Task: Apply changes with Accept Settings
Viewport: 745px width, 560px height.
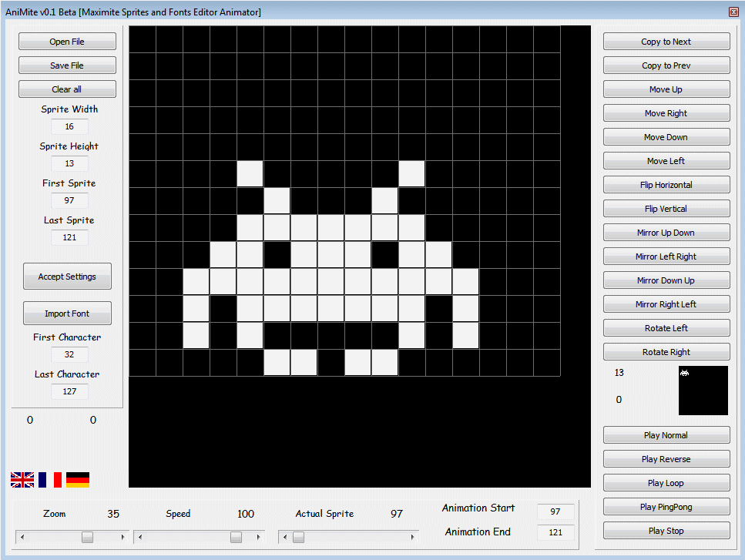Action: click(x=67, y=277)
